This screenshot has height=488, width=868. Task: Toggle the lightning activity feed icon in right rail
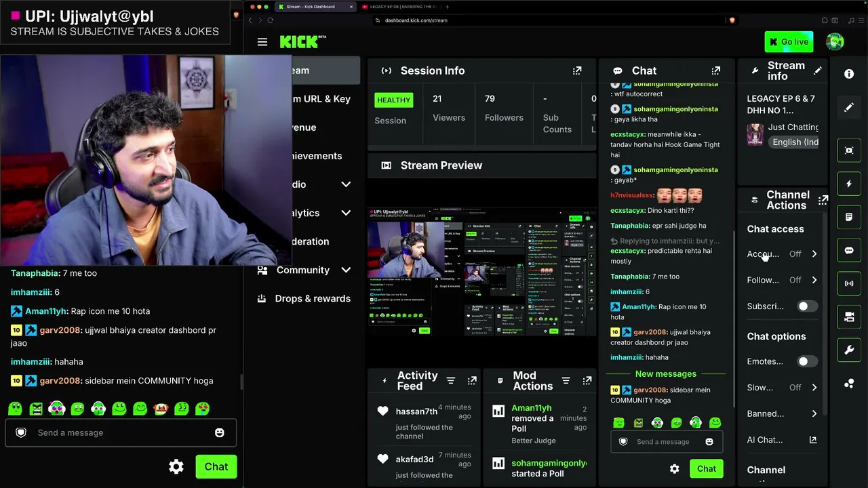(x=849, y=184)
